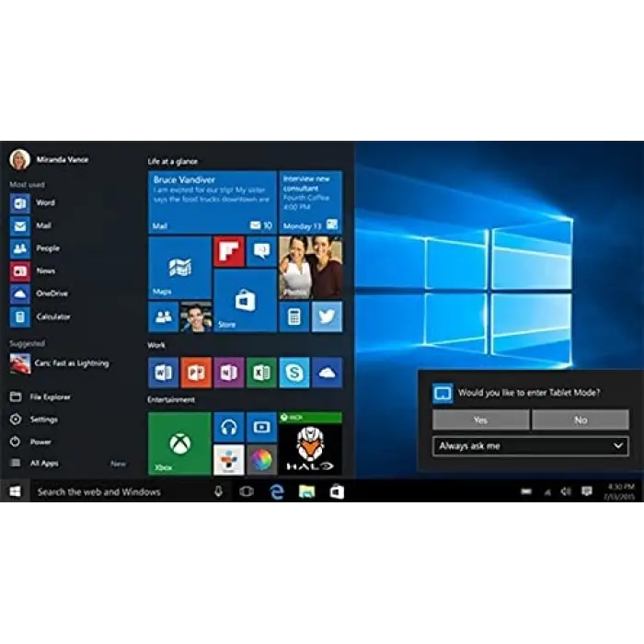Open the red Flipboard tile
Viewport: 644px width, 644px height.
(x=229, y=251)
